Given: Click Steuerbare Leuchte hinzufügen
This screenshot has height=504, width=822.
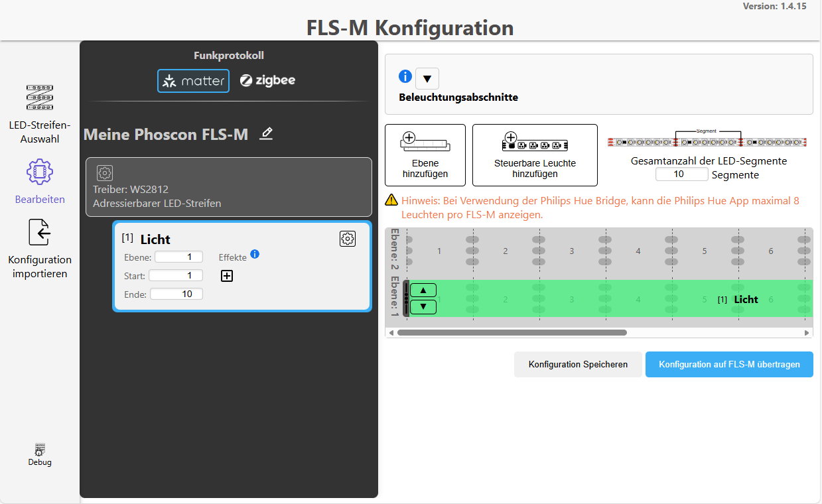Looking at the screenshot, I should tap(535, 155).
